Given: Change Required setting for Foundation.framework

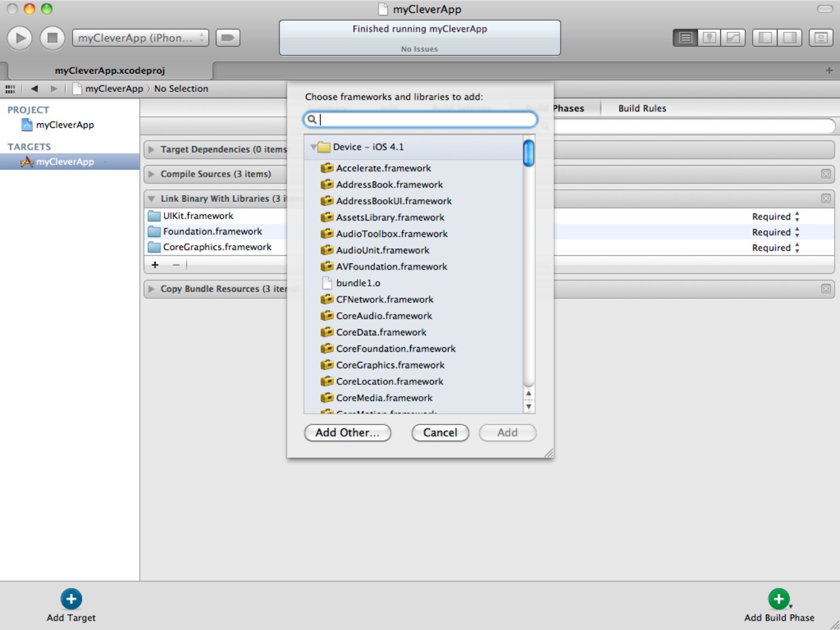Looking at the screenshot, I should (x=776, y=232).
